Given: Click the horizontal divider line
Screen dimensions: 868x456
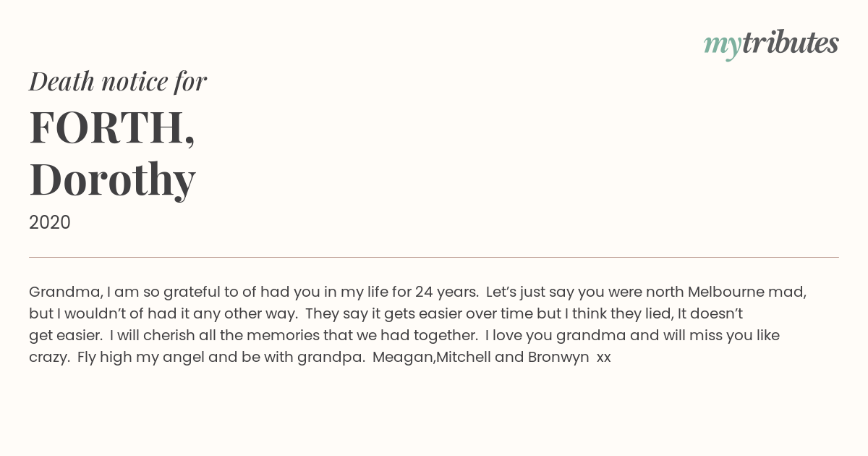Looking at the screenshot, I should coord(434,257).
